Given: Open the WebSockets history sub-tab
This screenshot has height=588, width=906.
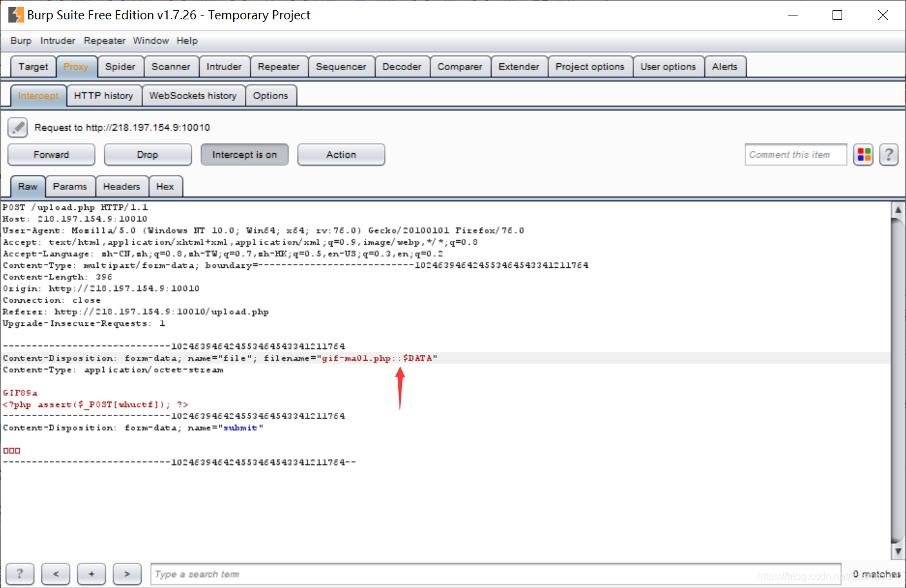Looking at the screenshot, I should [x=193, y=96].
